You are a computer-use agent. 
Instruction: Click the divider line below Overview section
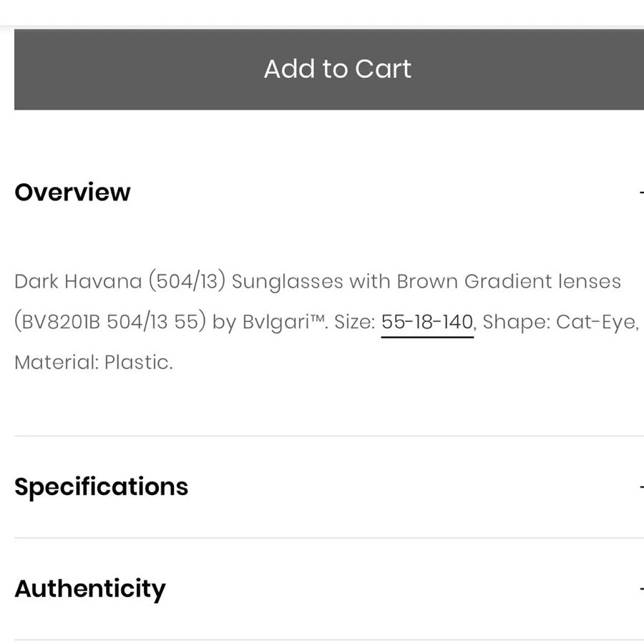pos(329,436)
